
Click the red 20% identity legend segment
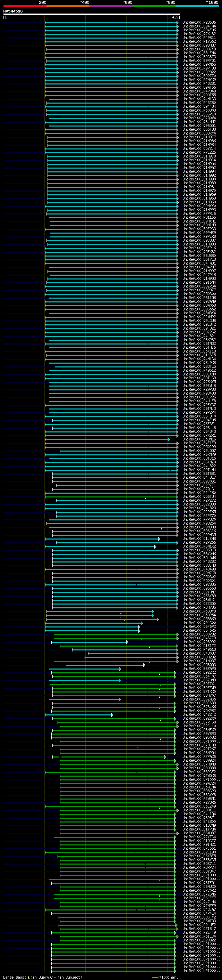pos(25,6)
